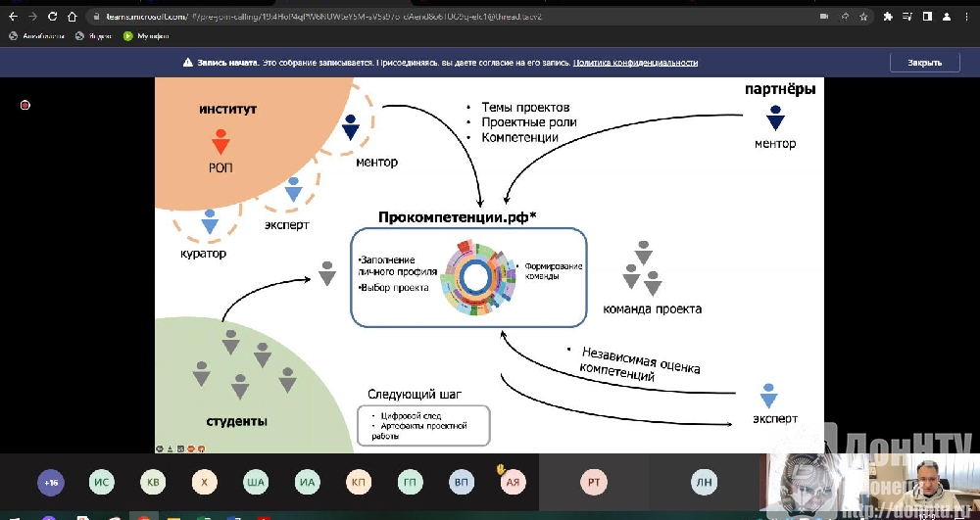This screenshot has height=520, width=980.
Task: Click the warning triangle on recording banner
Action: 187,63
